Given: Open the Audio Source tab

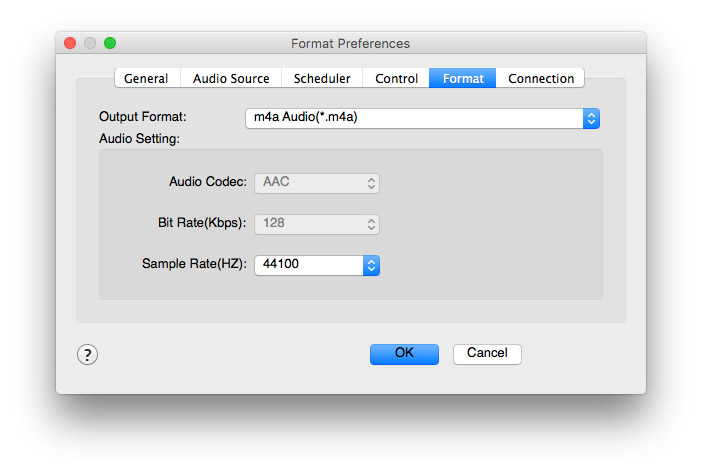Looking at the screenshot, I should 231,78.
